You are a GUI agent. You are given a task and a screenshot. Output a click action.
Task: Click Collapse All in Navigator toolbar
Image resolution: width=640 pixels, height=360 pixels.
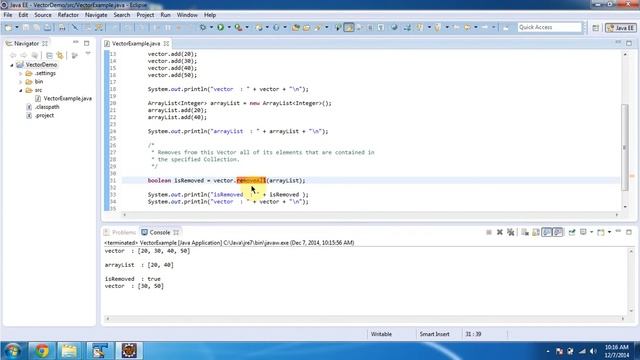click(49, 55)
